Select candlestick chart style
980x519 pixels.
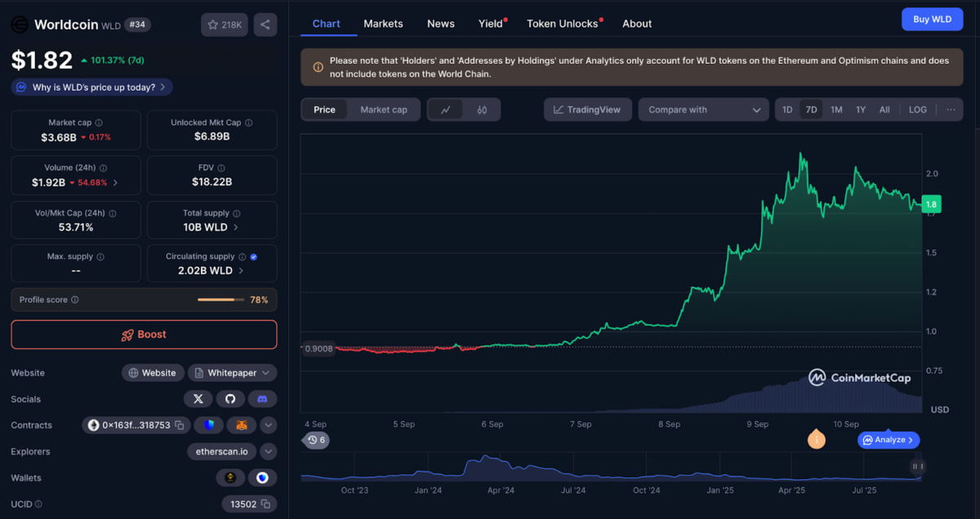(x=482, y=110)
